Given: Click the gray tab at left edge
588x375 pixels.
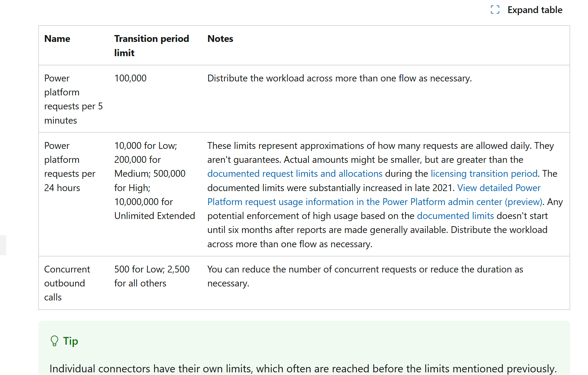Looking at the screenshot, I should point(3,245).
